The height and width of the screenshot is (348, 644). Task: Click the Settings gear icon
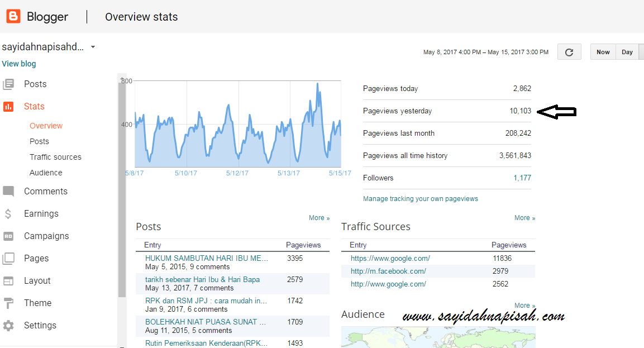[8, 326]
